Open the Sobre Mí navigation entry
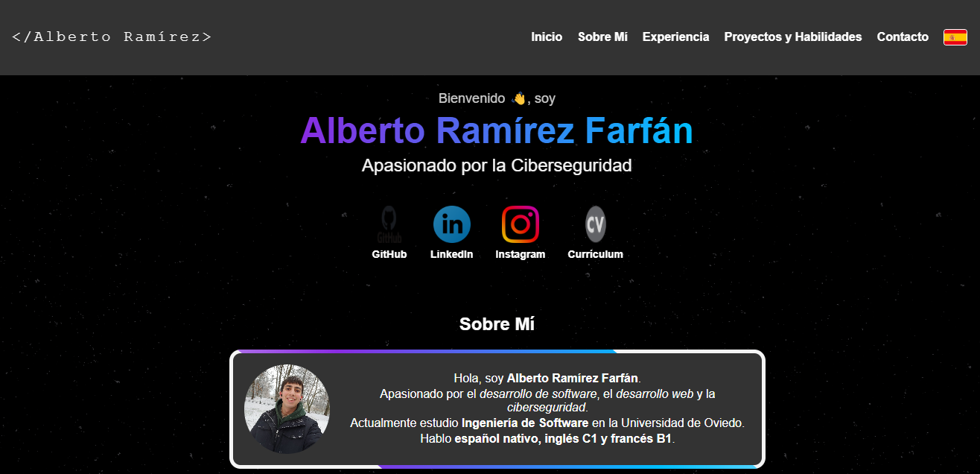The width and height of the screenshot is (980, 474). coord(602,37)
